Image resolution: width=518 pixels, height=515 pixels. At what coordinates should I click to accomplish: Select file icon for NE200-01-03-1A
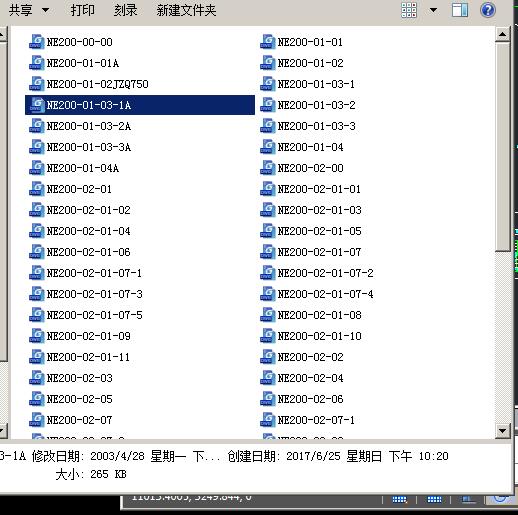click(x=37, y=105)
